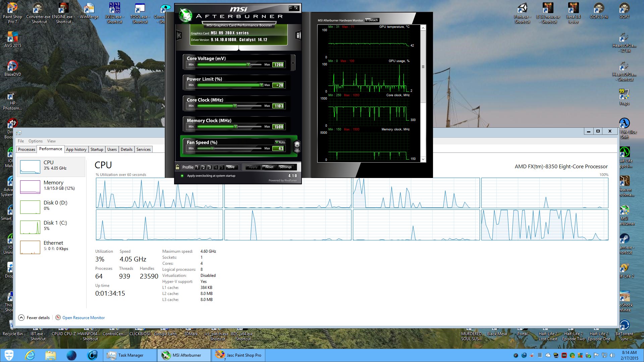Open the Paint Shop Pro 7 desktop icon

point(12,13)
